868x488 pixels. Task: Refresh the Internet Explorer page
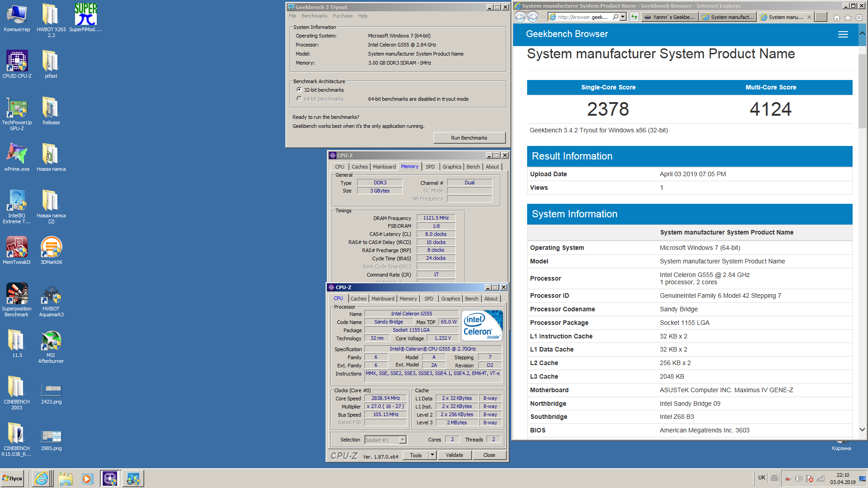point(634,17)
